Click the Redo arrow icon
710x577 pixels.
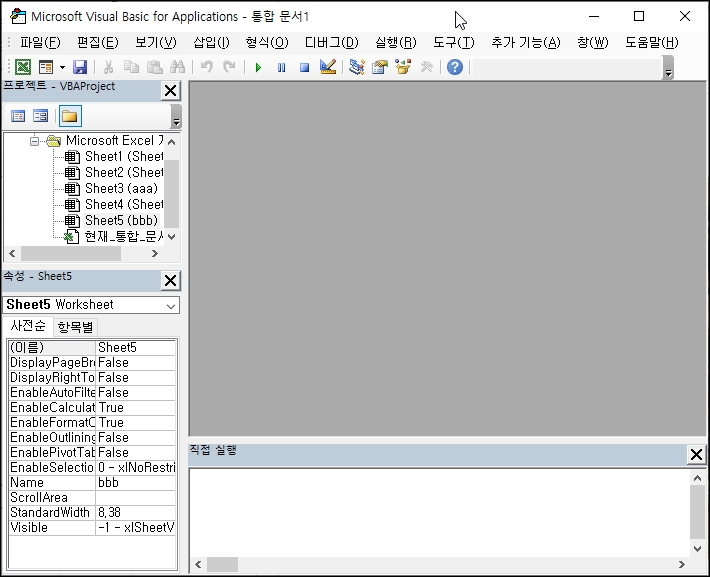tap(230, 67)
